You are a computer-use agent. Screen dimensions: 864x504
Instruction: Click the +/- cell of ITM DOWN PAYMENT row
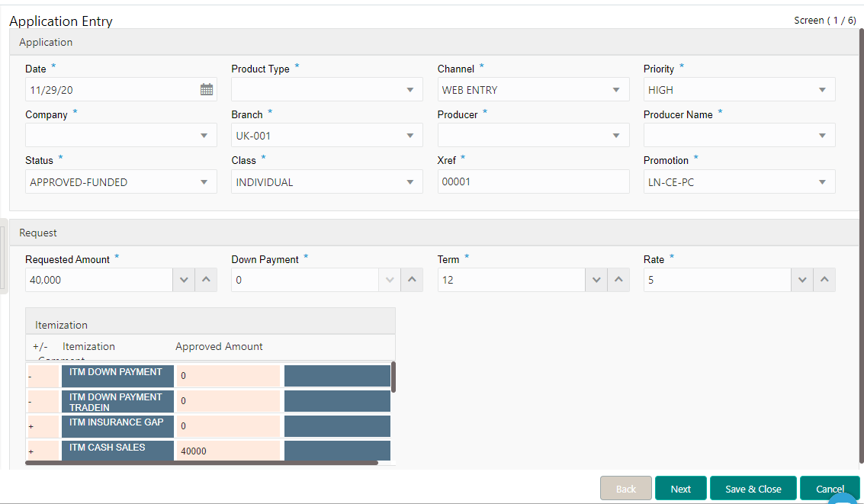tap(43, 376)
